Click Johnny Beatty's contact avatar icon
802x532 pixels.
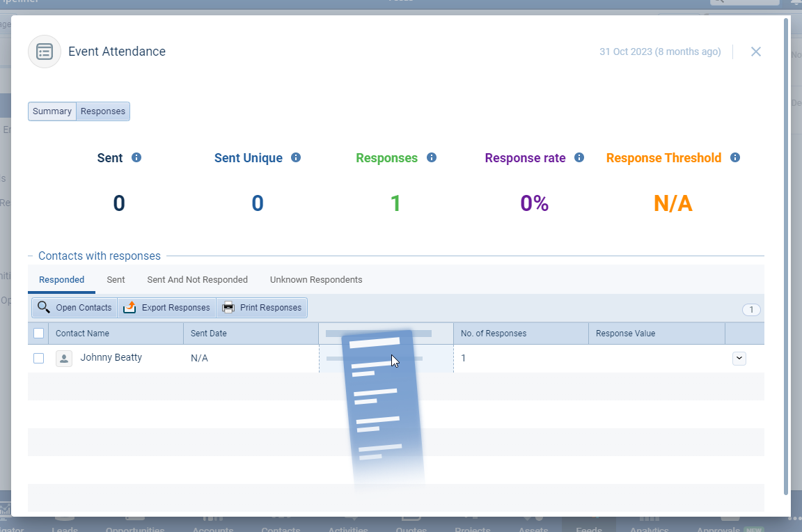(64, 358)
